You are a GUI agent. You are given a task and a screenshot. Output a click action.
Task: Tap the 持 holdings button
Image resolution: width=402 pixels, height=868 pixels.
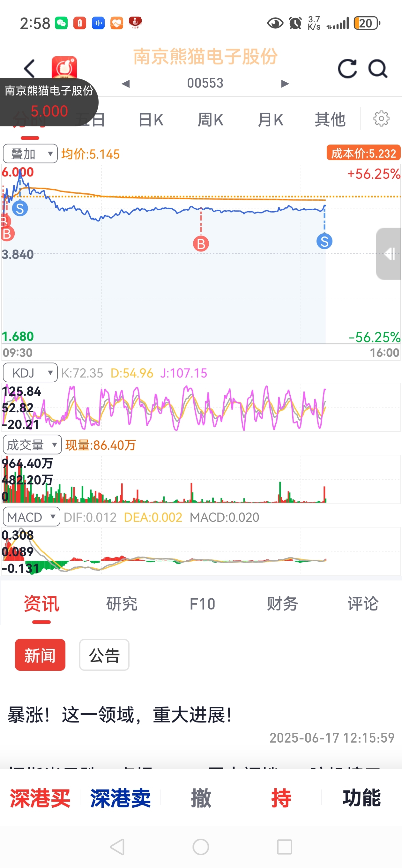[x=281, y=798]
